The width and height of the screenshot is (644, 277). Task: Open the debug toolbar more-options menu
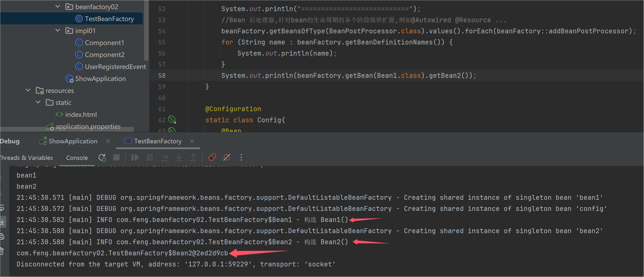pyautogui.click(x=241, y=157)
